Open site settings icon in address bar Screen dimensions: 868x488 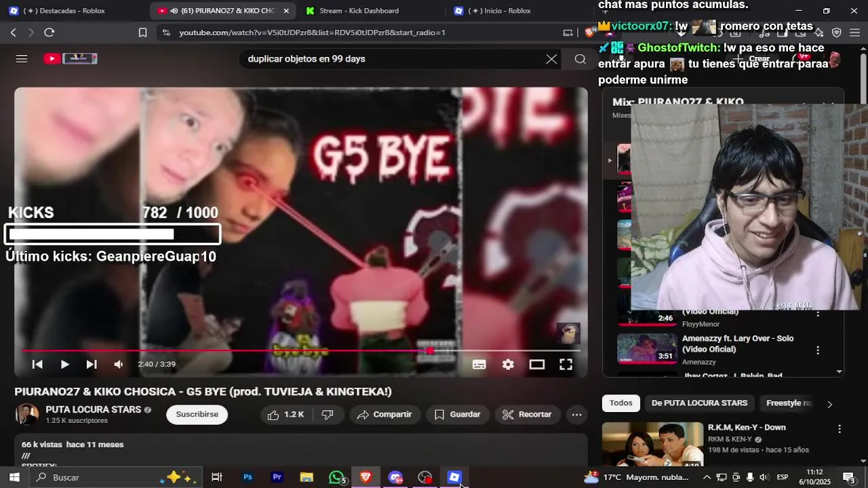point(167,33)
